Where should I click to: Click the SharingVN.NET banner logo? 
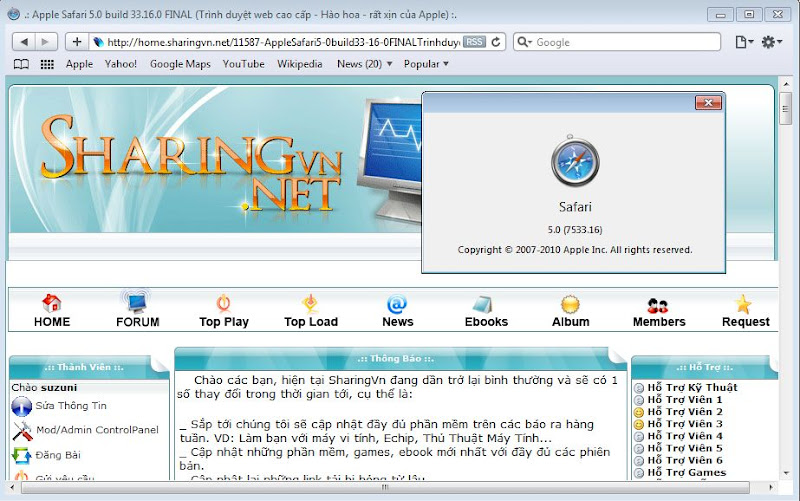point(191,162)
